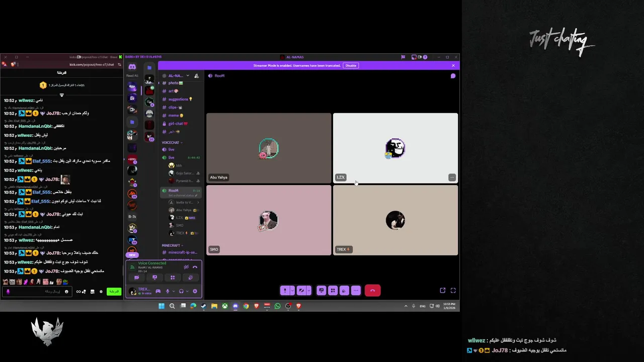Viewport: 644px width, 362px height.
Task: Click Kick chat message input field
Action: tap(36, 292)
